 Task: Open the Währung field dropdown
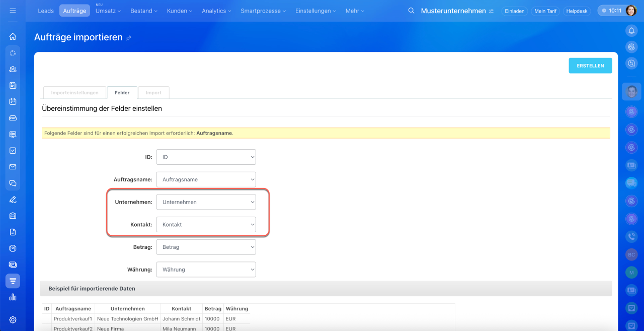tap(206, 270)
